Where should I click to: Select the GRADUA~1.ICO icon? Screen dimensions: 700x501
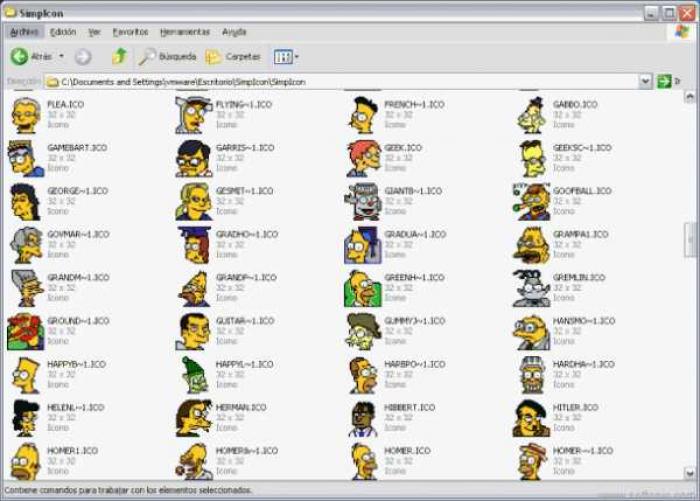tap(362, 245)
